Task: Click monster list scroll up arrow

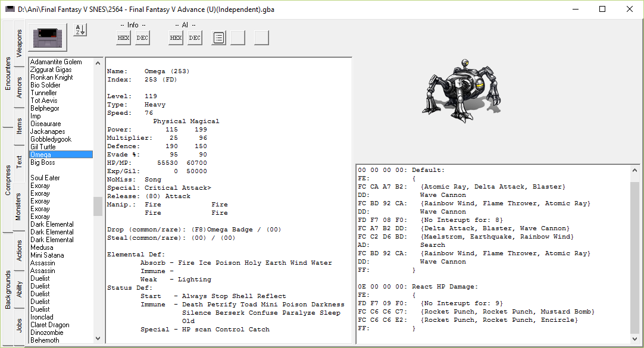Action: tap(98, 63)
